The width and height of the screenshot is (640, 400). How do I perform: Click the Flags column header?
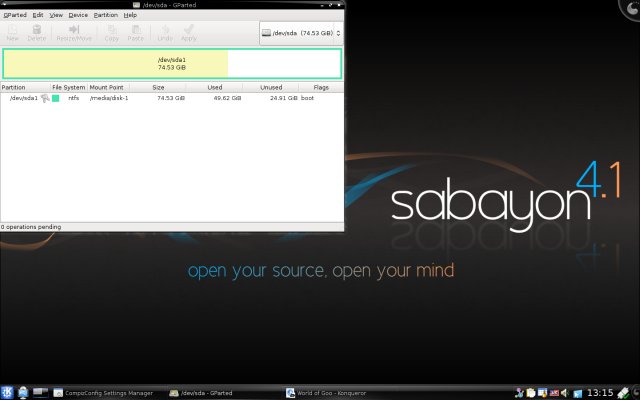point(321,87)
